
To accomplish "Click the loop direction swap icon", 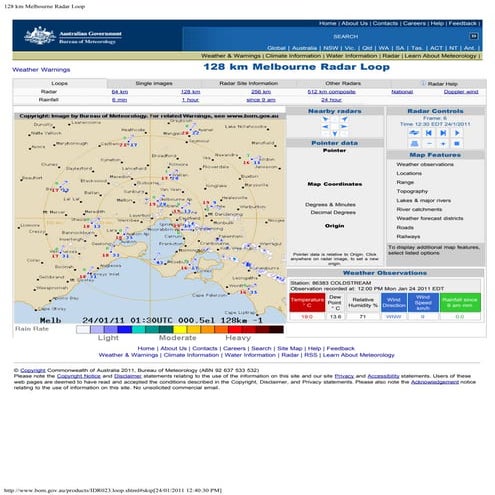I will coord(414,133).
